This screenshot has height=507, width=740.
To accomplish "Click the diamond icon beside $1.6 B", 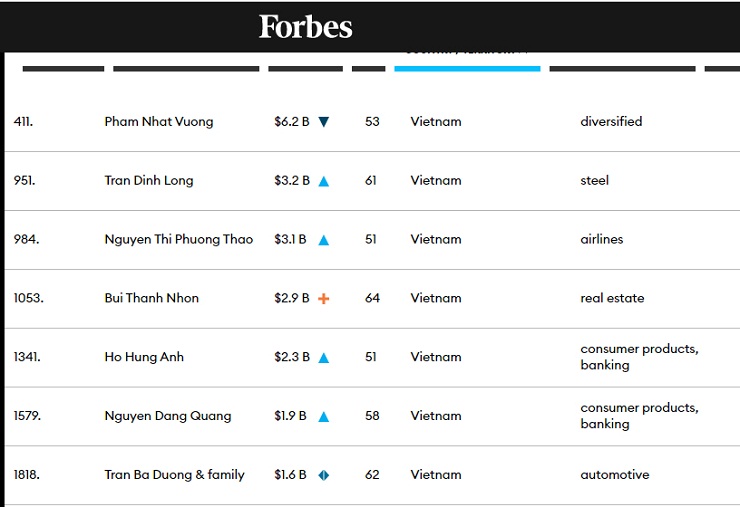I will (x=323, y=475).
